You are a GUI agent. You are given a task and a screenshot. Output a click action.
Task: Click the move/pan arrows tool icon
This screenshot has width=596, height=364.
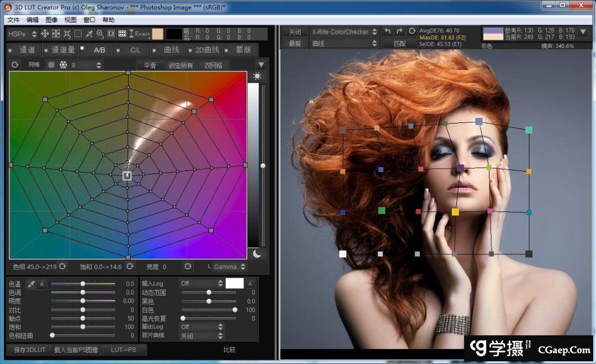pyautogui.click(x=45, y=34)
